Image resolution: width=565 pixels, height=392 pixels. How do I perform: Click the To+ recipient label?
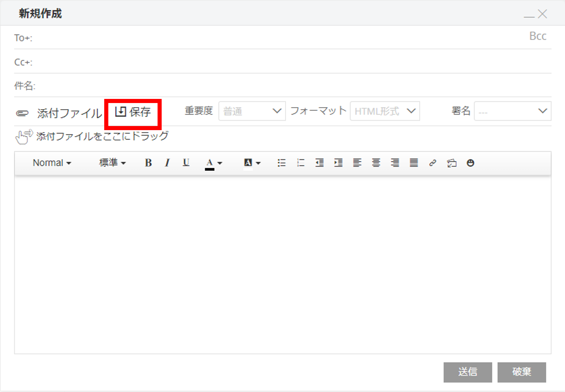pyautogui.click(x=23, y=38)
